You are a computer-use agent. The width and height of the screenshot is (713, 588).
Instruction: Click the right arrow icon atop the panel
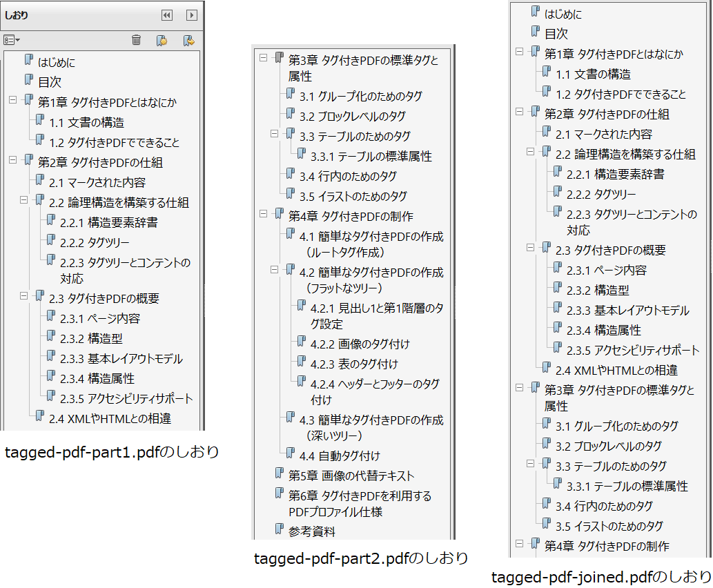click(x=193, y=15)
